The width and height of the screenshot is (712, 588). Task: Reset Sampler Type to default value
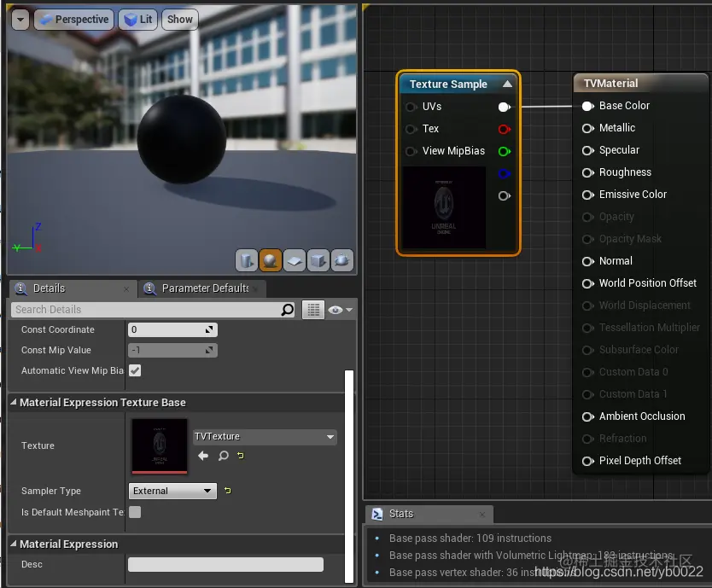pos(228,491)
